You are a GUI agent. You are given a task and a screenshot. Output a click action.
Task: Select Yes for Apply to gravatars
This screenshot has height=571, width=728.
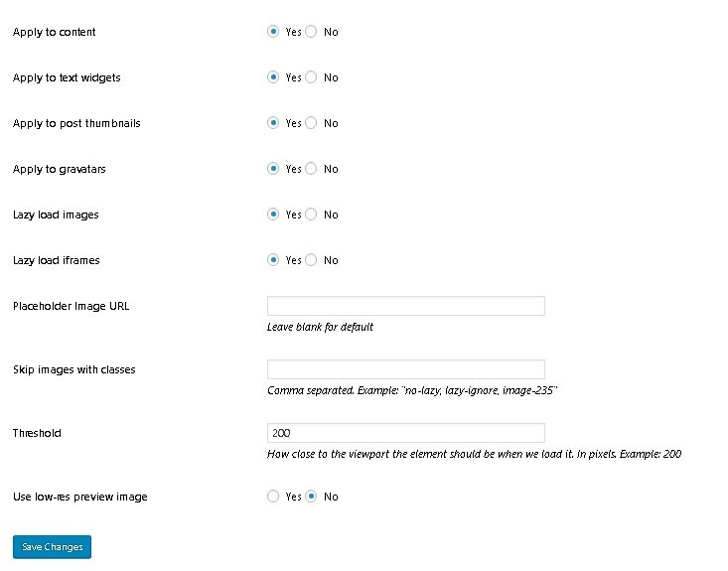coord(273,169)
